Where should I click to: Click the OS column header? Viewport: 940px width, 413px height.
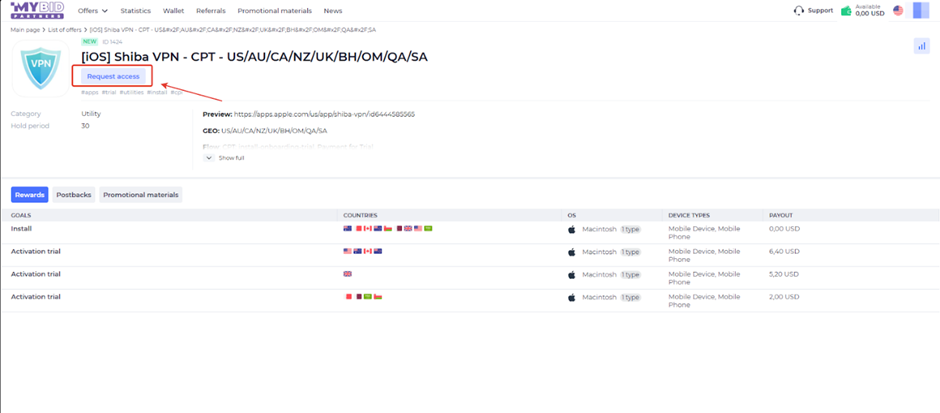[571, 215]
